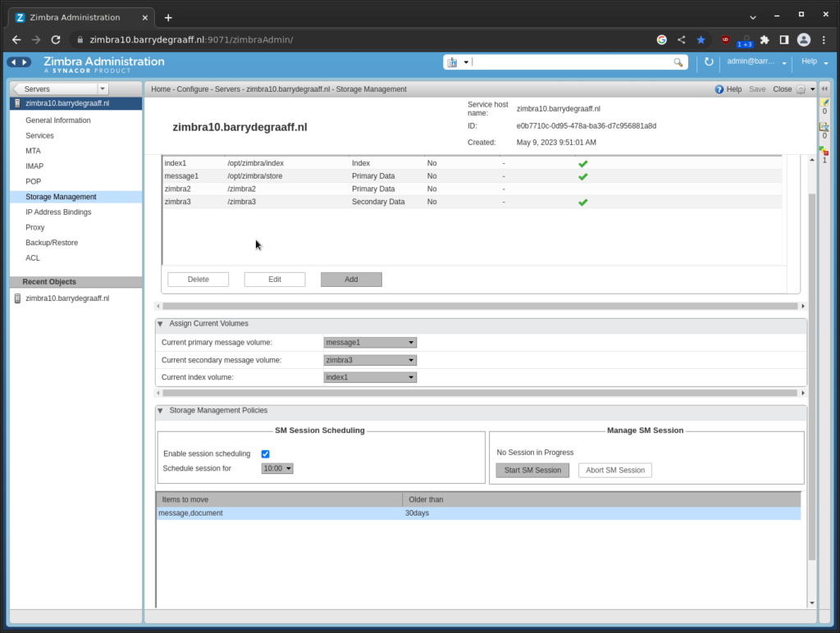This screenshot has height=633, width=840.
Task: Open the search type dropdown arrow
Action: 466,62
